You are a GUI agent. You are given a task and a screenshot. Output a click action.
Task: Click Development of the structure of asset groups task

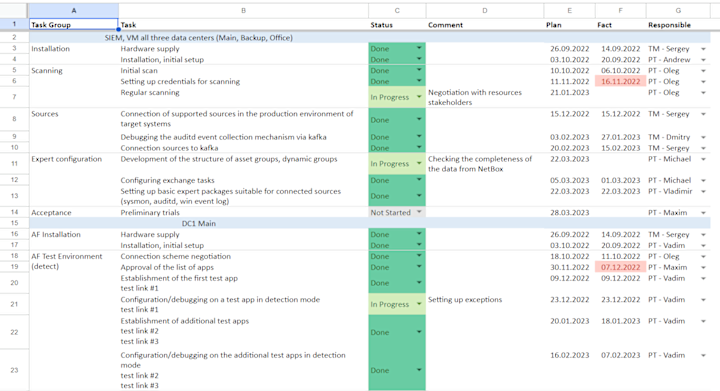point(229,159)
